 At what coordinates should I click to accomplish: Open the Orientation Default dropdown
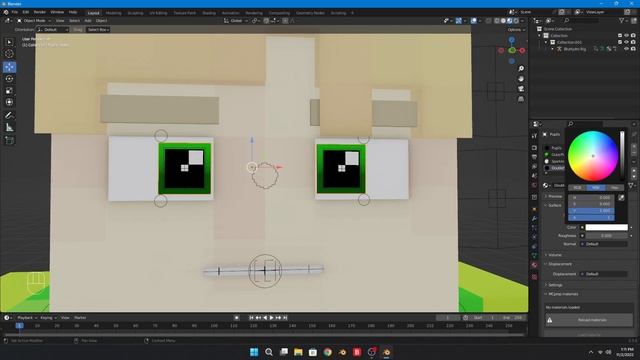(x=53, y=29)
